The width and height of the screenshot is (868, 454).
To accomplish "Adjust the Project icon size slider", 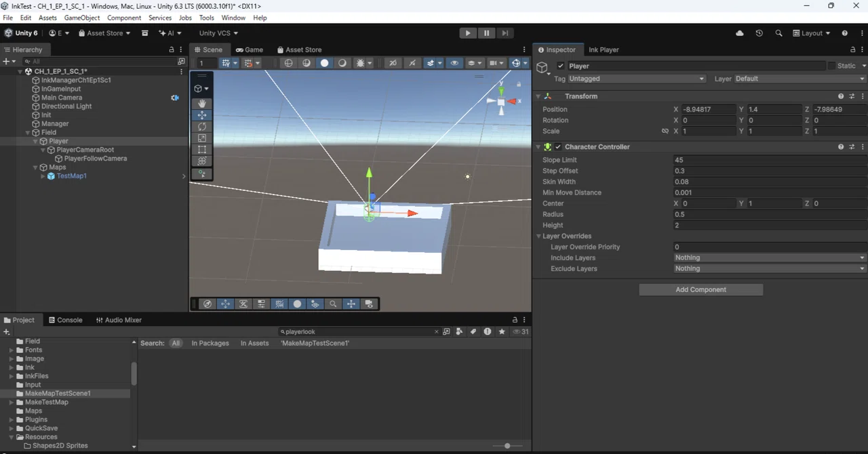I will pyautogui.click(x=507, y=446).
